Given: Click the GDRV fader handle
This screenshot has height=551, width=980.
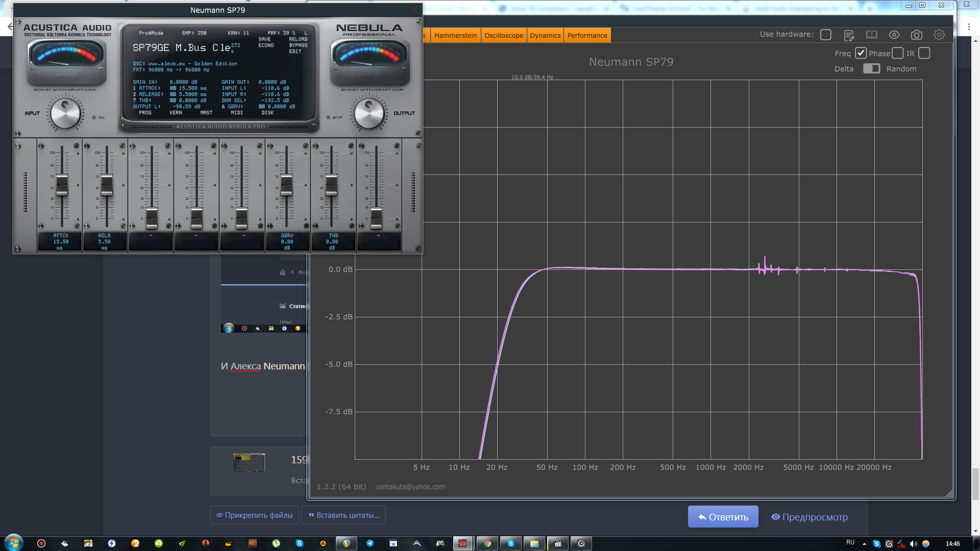Looking at the screenshot, I should (x=286, y=185).
